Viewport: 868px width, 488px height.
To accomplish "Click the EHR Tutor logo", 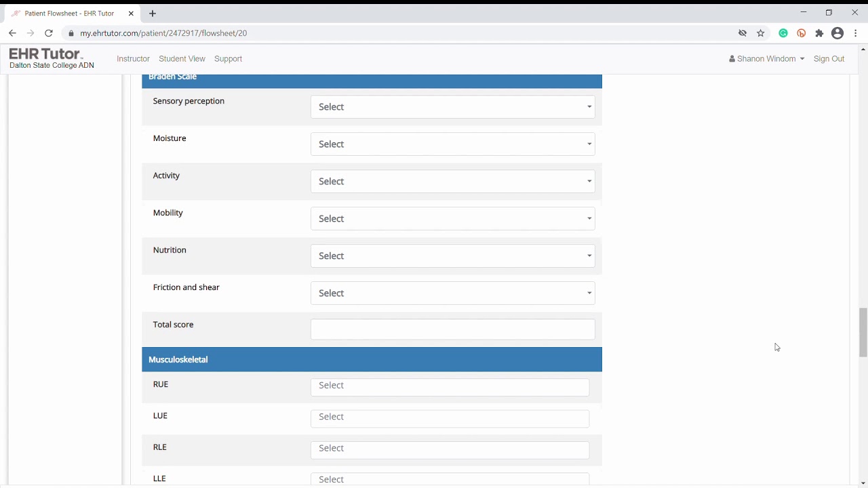I will [46, 54].
